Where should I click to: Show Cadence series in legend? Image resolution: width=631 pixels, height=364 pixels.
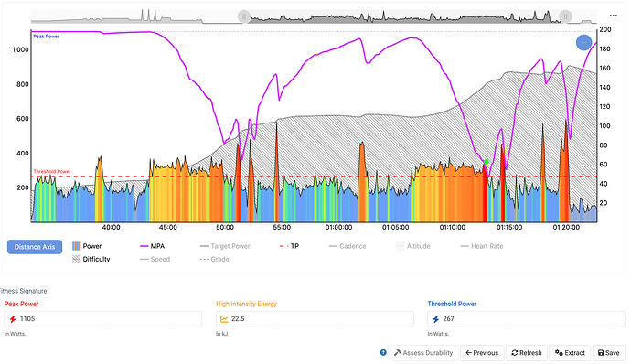coord(348,246)
